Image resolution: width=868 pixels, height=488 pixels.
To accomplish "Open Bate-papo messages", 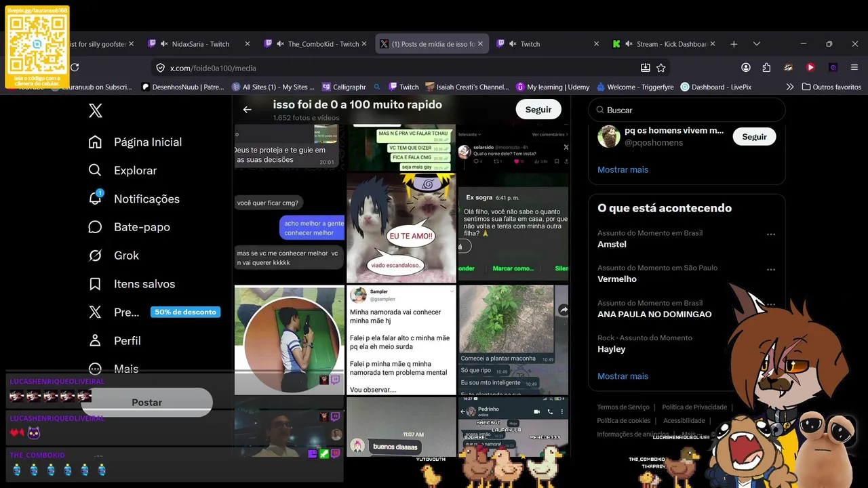I will (129, 227).
